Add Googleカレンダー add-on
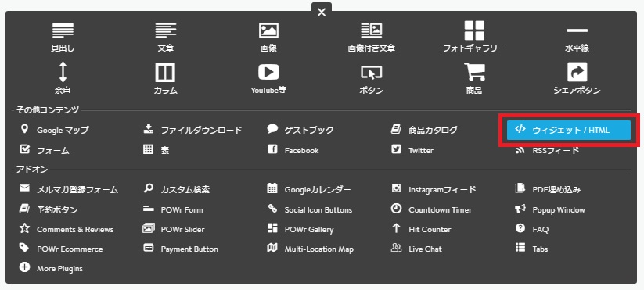This screenshot has width=644, height=290. [309, 189]
